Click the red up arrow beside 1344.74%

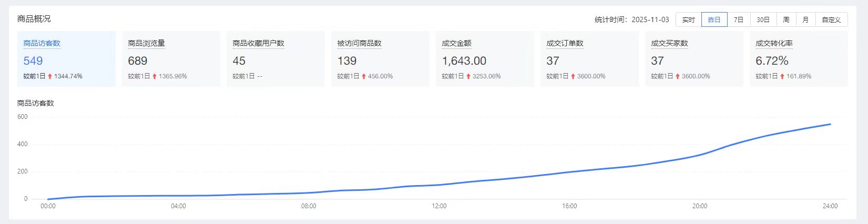pos(50,76)
